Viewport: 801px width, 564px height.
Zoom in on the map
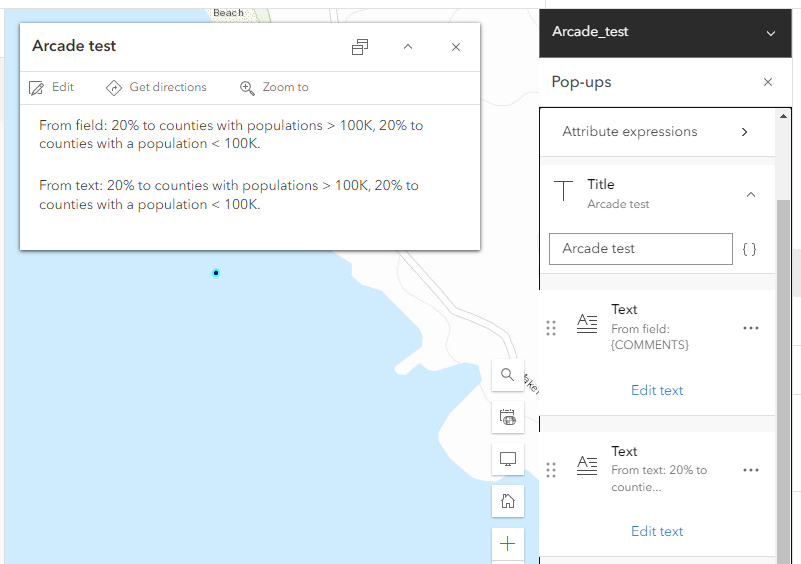coord(507,543)
